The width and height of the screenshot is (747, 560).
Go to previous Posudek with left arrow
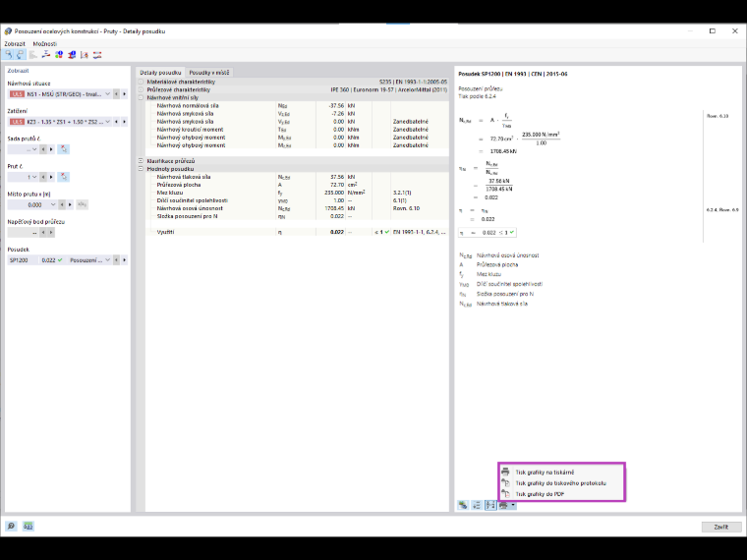click(116, 260)
